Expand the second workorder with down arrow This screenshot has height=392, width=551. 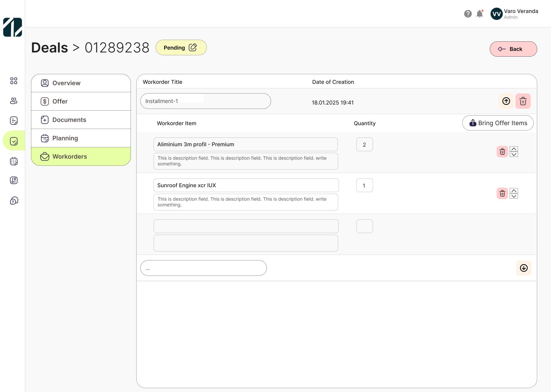[523, 268]
